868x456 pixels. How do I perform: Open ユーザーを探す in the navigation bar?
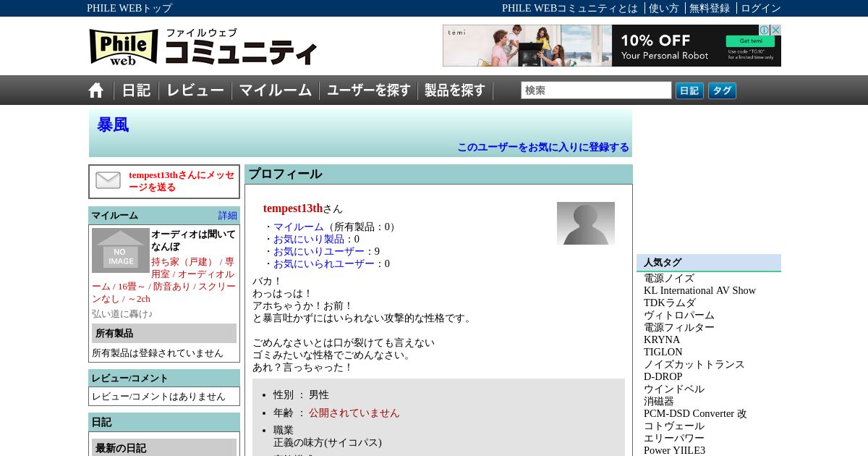(x=369, y=90)
